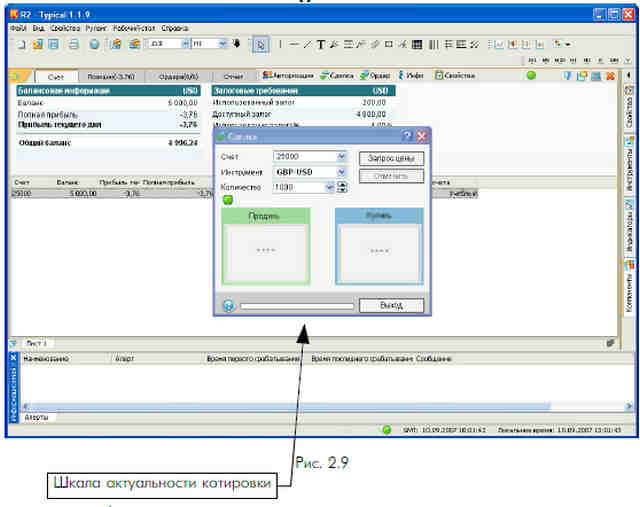
Task: Click the hand pan tool icon
Action: coord(237,43)
